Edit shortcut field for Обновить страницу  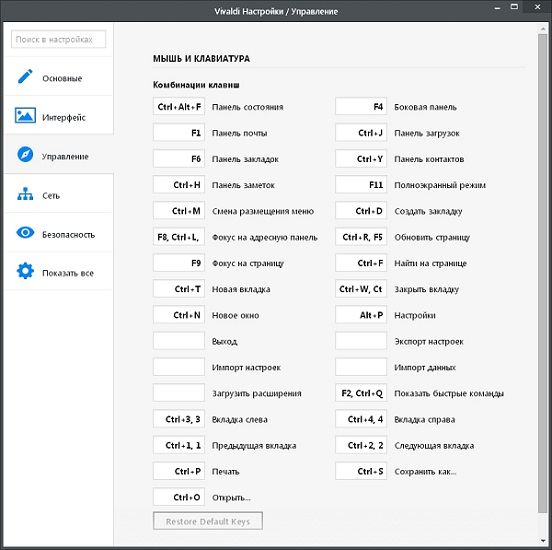[361, 237]
